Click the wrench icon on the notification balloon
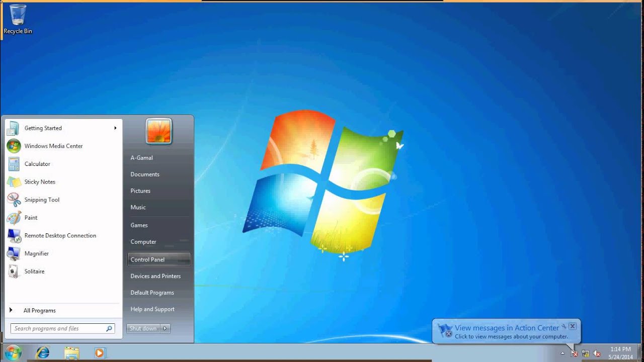Viewport: 644px width, 362px height. coord(564,326)
